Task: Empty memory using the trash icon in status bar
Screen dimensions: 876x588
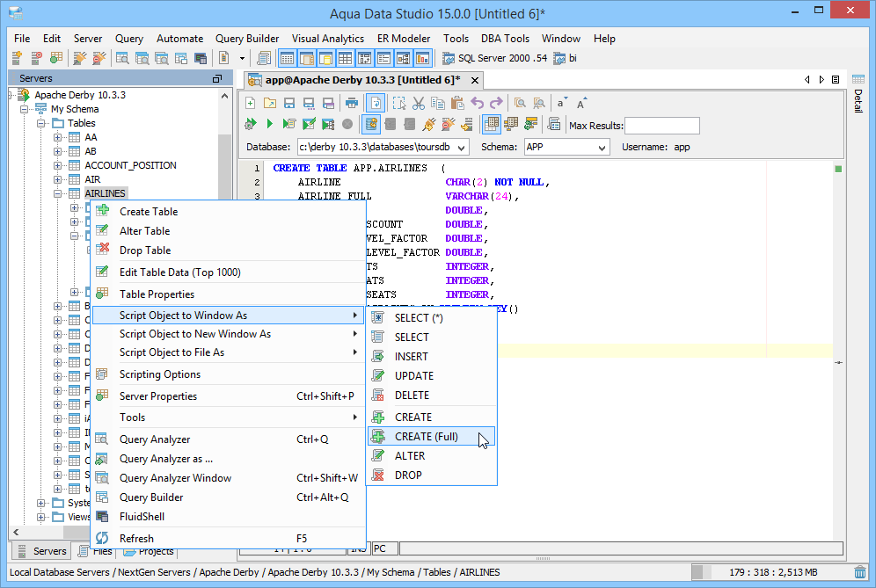Action: click(860, 572)
